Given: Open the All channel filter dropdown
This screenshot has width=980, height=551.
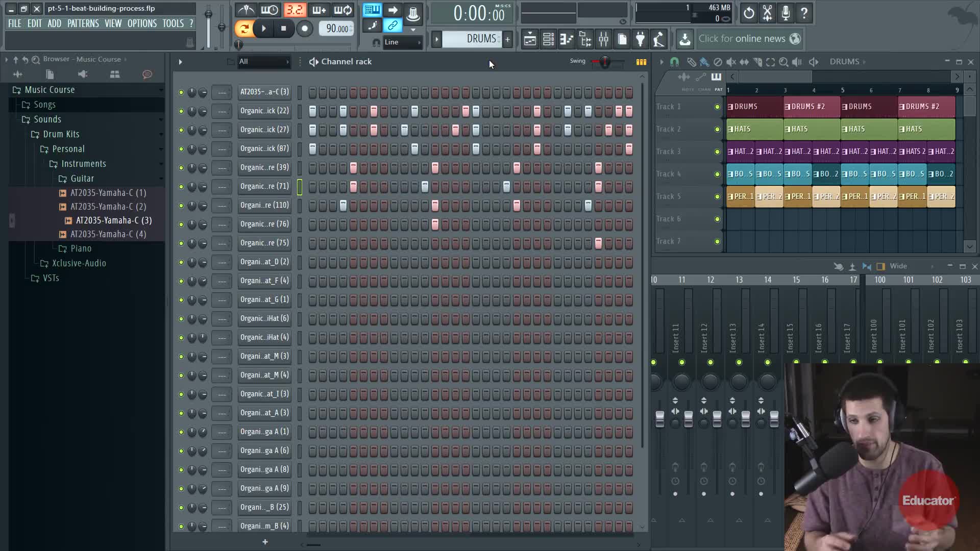Looking at the screenshot, I should (264, 62).
